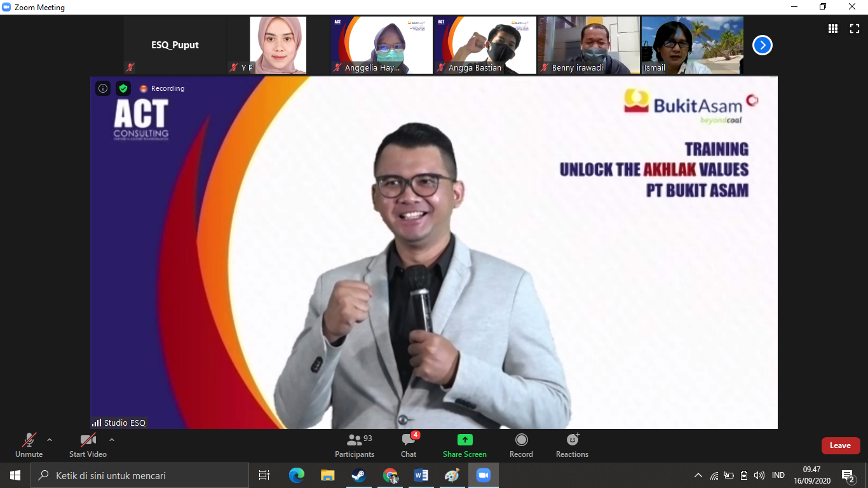Open Steam from the taskbar

coord(358,475)
